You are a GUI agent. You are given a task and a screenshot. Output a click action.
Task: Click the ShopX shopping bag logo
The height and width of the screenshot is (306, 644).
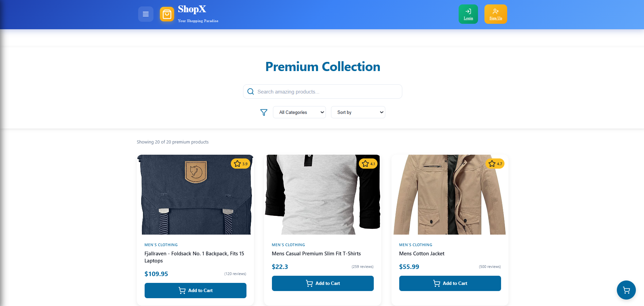click(167, 14)
